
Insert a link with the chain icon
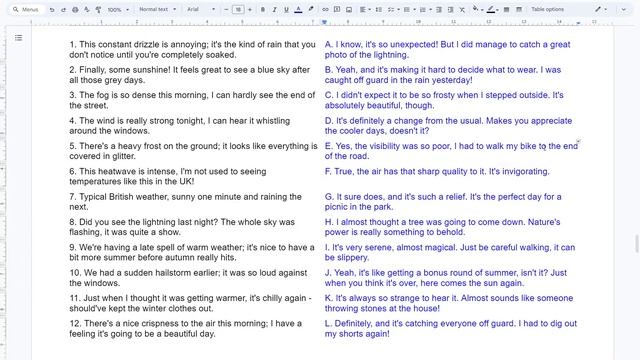coord(325,9)
